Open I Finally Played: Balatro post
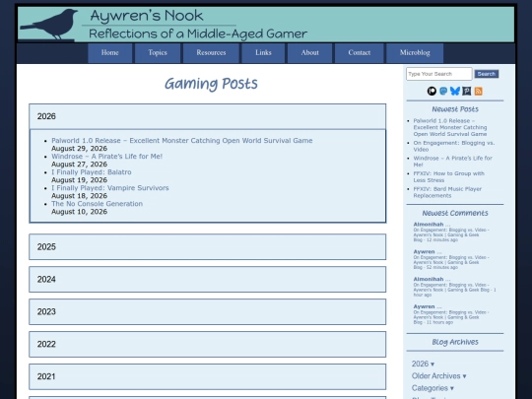Viewport: 532px width, 399px height. [x=92, y=172]
